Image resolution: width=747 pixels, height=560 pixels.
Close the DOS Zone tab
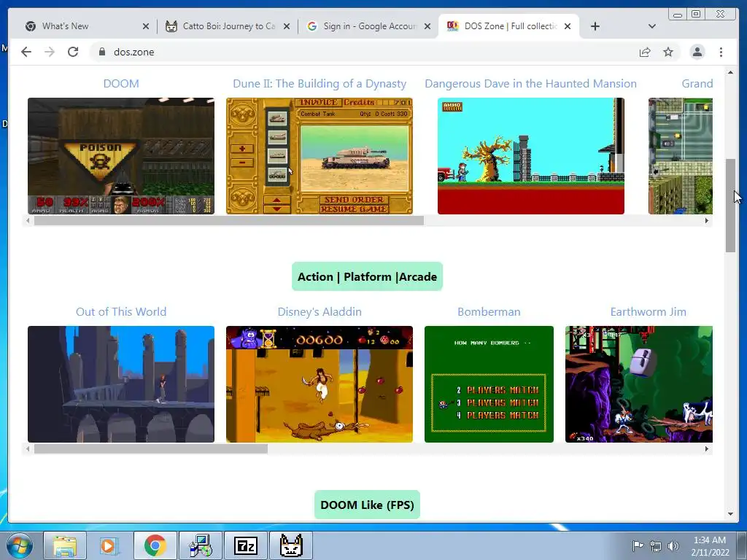pos(568,26)
